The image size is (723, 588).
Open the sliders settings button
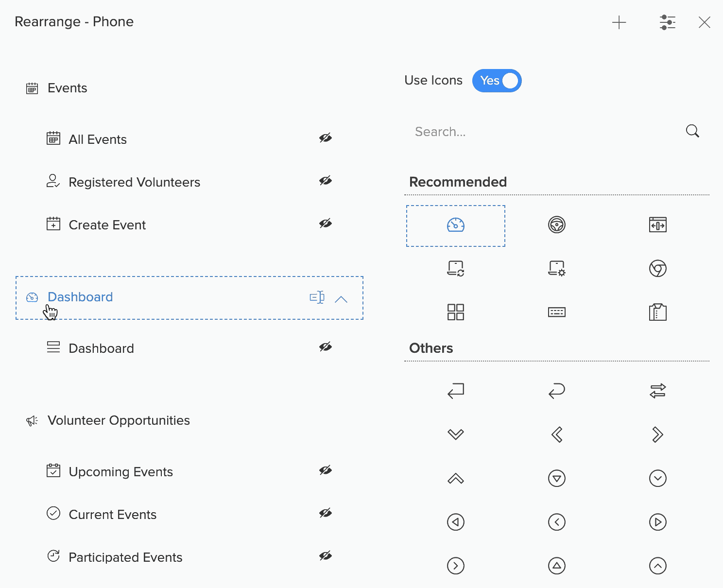point(668,22)
